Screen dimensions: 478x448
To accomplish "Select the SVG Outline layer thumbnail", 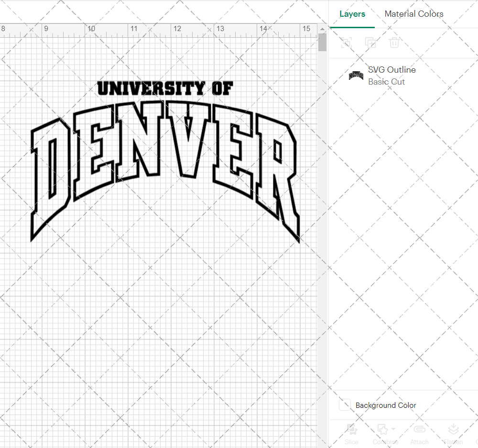I will [356, 75].
